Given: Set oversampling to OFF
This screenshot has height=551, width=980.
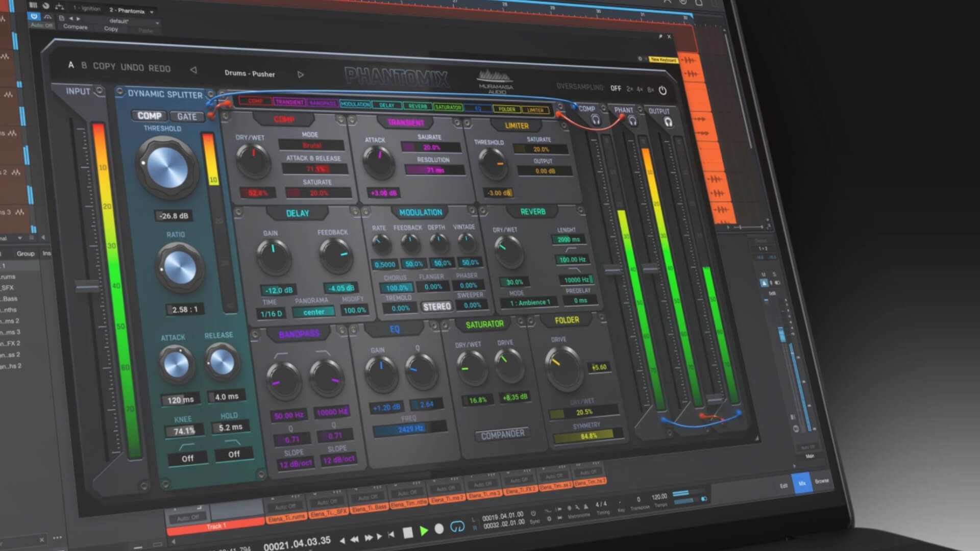Looking at the screenshot, I should [616, 88].
